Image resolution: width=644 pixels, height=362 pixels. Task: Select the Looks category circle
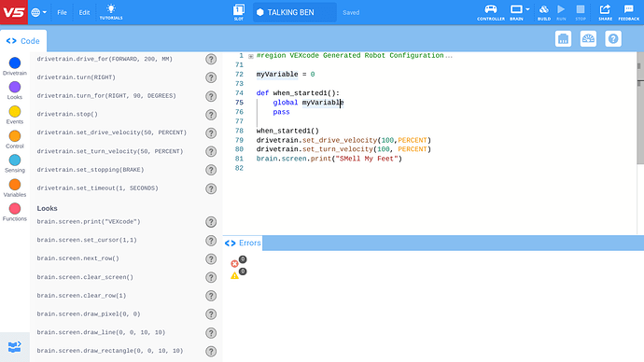(15, 87)
